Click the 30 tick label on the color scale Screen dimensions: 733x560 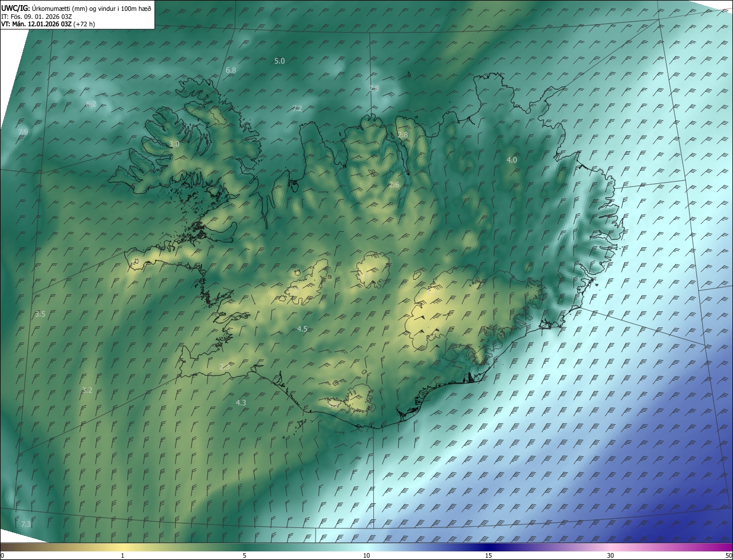tap(610, 555)
